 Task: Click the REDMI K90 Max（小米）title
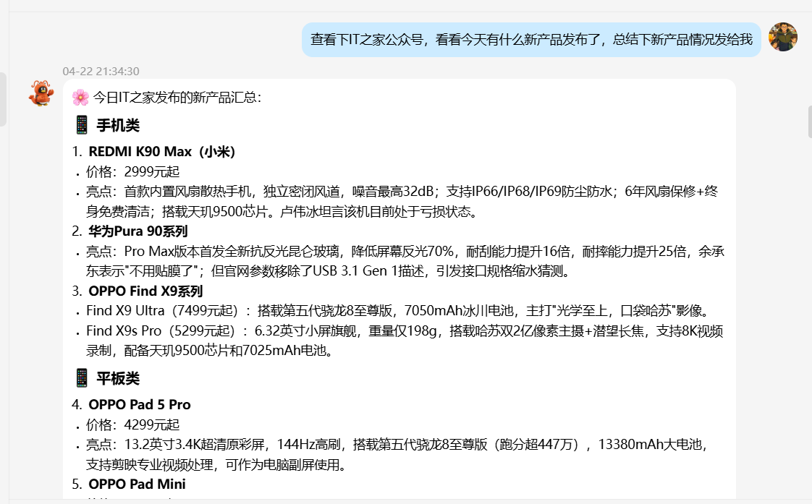click(161, 152)
